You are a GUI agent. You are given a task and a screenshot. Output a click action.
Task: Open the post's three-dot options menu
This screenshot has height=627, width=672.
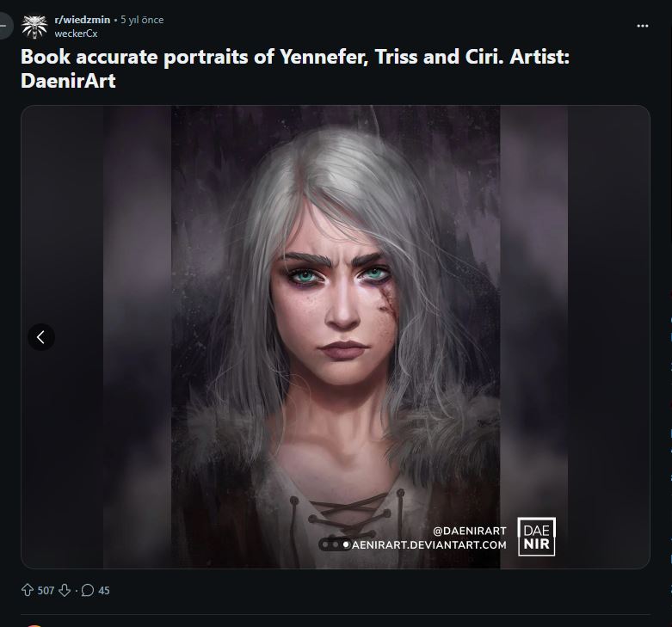pos(642,26)
